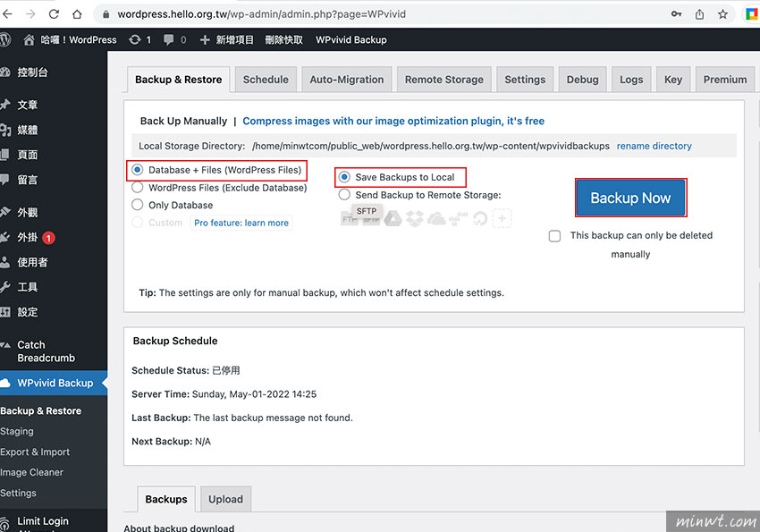
Task: Open 留言 comments in sidebar
Action: pos(27,180)
